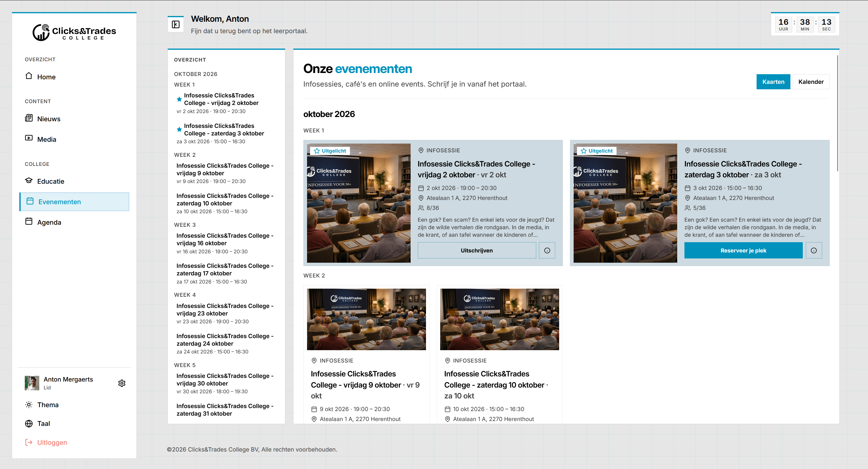Screen dimensions: 868x469
Task: Open overview item vrijdag 9 oktober infosessie
Action: point(226,173)
